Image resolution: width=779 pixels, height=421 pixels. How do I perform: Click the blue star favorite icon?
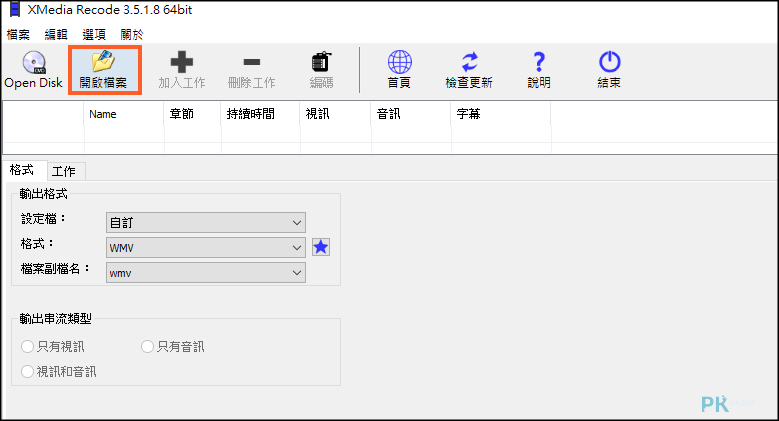(321, 247)
